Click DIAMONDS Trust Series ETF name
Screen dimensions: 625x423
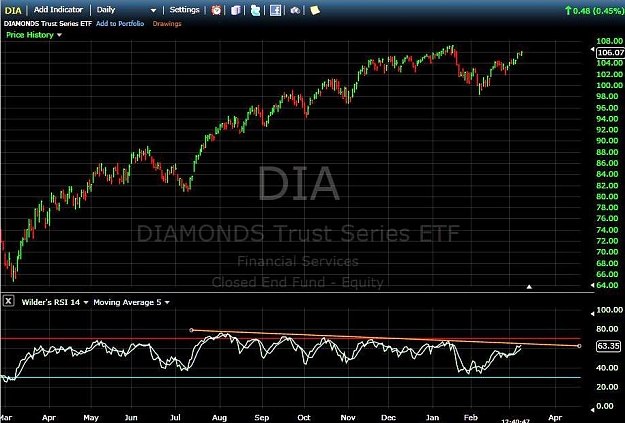point(48,24)
